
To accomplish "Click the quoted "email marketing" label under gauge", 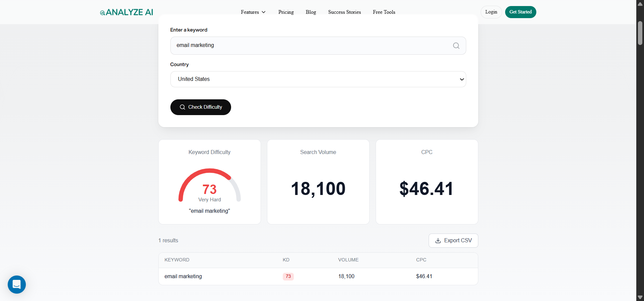I will click(x=210, y=211).
